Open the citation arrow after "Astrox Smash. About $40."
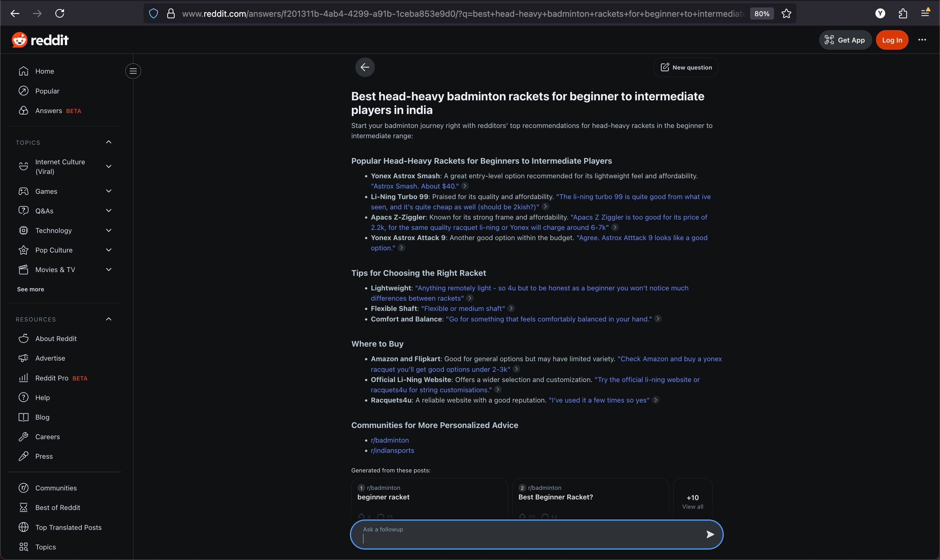Viewport: 940px width, 560px height. tap(465, 186)
